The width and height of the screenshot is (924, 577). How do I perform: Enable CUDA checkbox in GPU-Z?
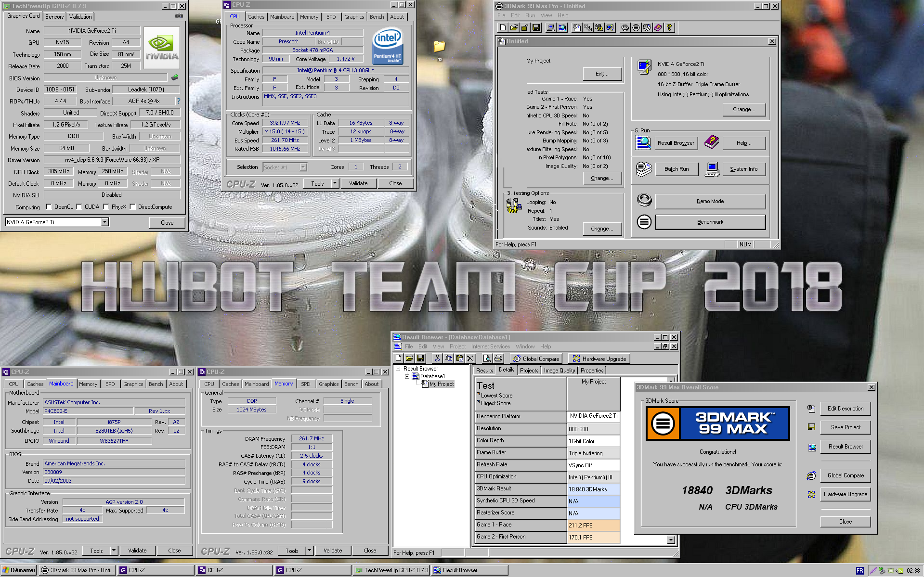coord(79,207)
